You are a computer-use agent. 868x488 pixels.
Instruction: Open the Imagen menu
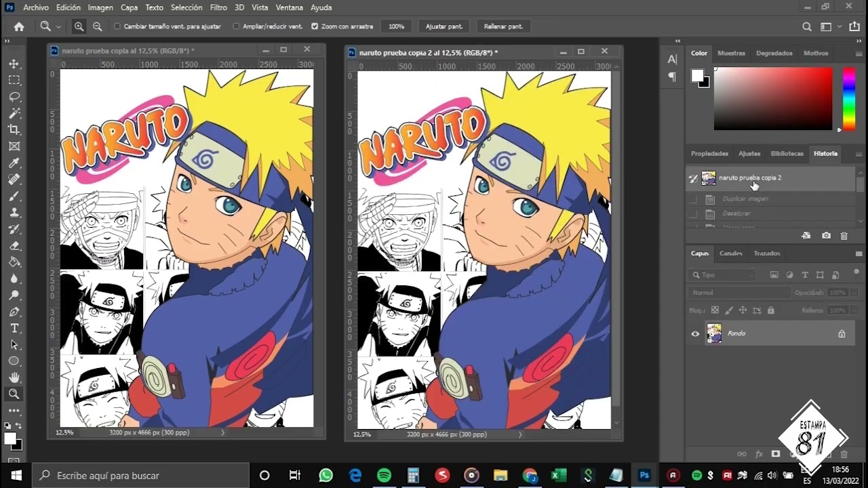[100, 7]
